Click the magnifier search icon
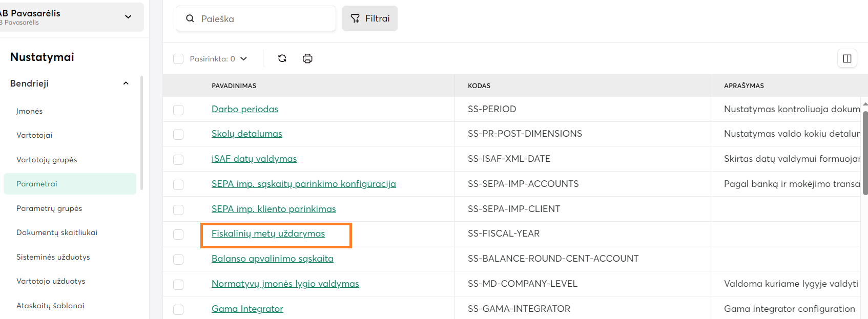Viewport: 868px width, 319px height. (190, 18)
